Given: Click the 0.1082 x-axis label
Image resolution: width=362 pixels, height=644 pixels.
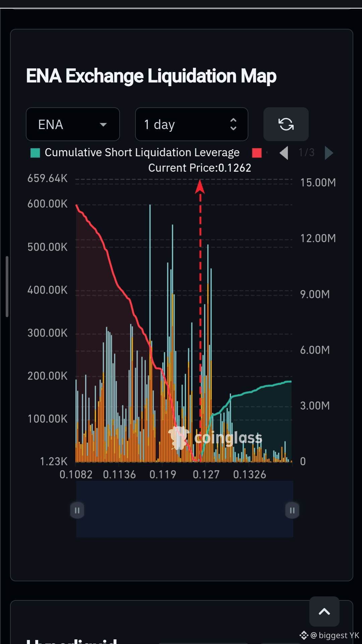Looking at the screenshot, I should tap(76, 474).
